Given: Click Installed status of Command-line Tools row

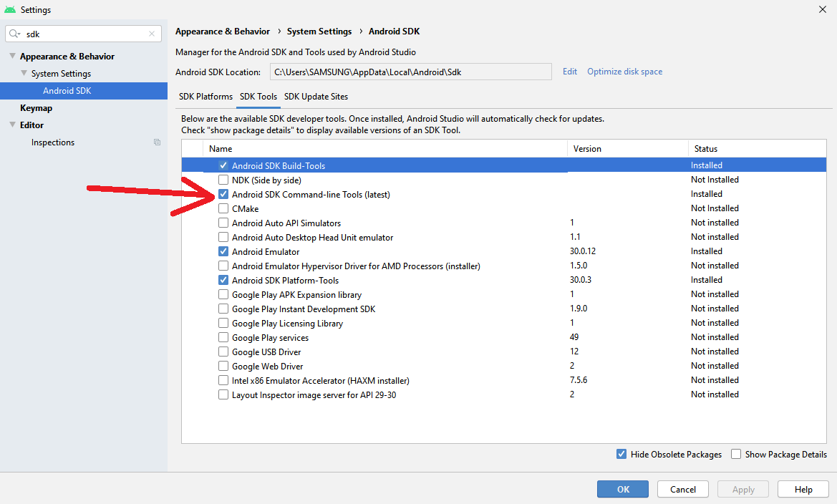Looking at the screenshot, I should (x=706, y=194).
